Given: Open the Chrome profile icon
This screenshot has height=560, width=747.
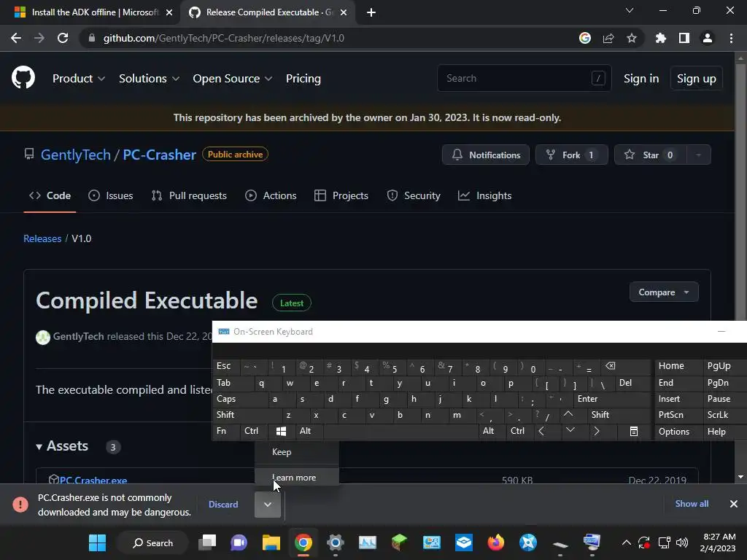Looking at the screenshot, I should click(708, 38).
